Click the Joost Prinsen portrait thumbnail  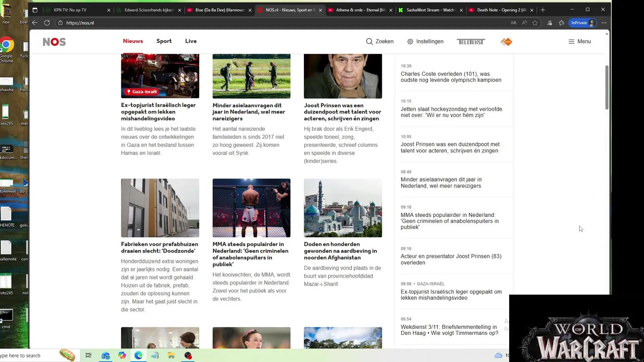click(343, 76)
